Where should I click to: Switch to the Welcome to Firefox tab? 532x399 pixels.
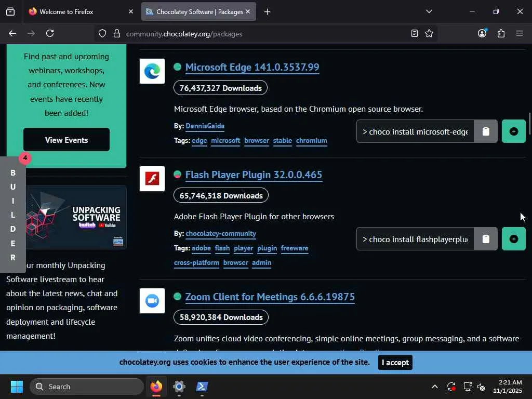[x=79, y=11]
